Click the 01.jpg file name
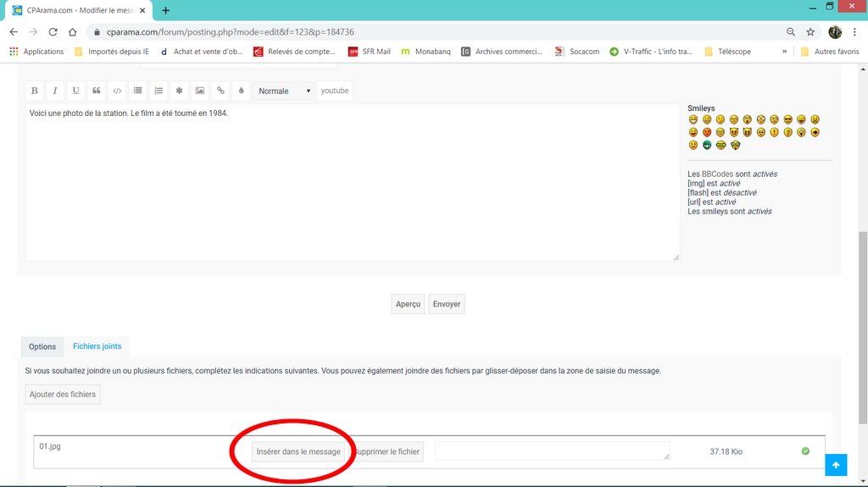Screen dimensions: 868x487 pyautogui.click(x=50, y=446)
